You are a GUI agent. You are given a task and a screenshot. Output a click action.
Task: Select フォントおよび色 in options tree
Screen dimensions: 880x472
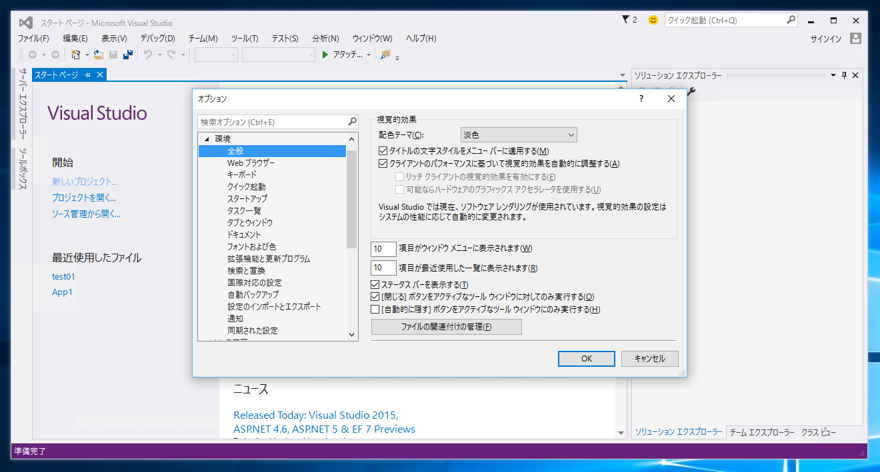pyautogui.click(x=251, y=246)
